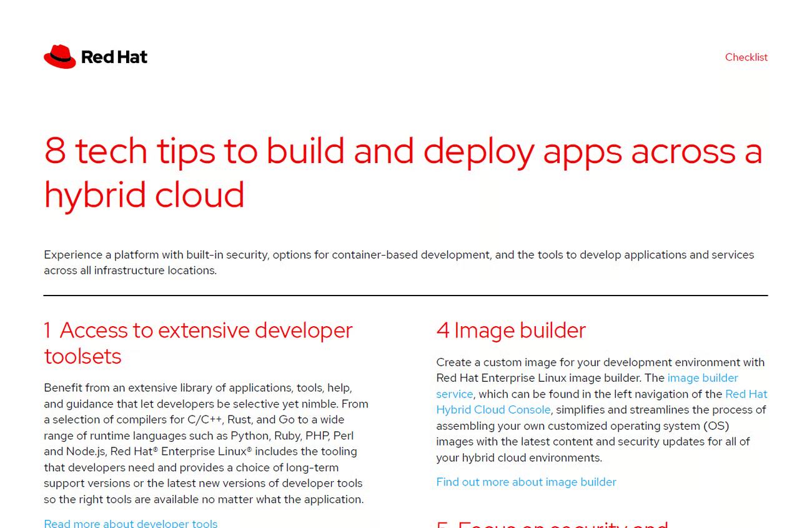Screen dimensions: 812x528
Task: Click the horizontal divider line below the intro
Action: click(x=405, y=296)
